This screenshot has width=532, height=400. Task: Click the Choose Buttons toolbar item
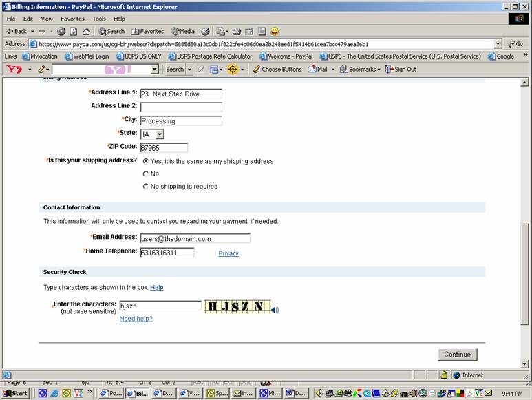point(277,70)
